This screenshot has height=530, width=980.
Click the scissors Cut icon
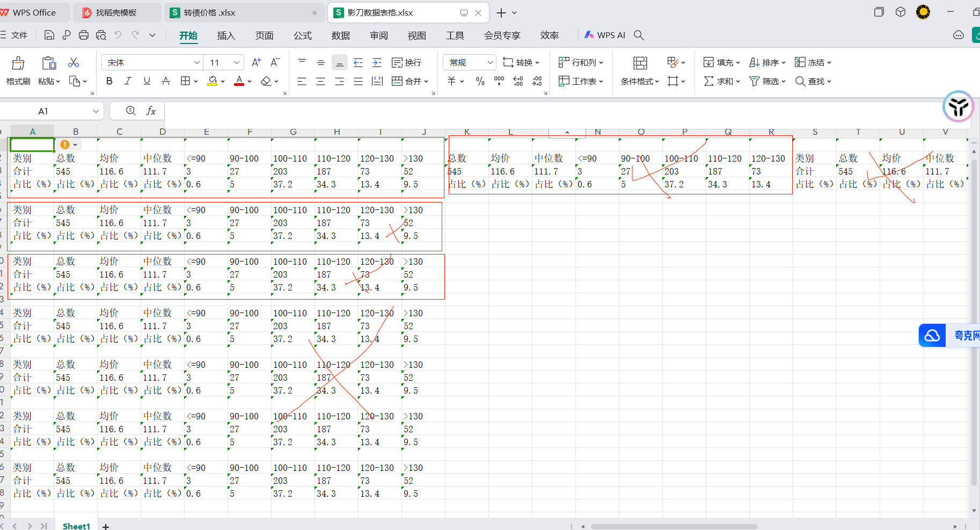(x=74, y=63)
